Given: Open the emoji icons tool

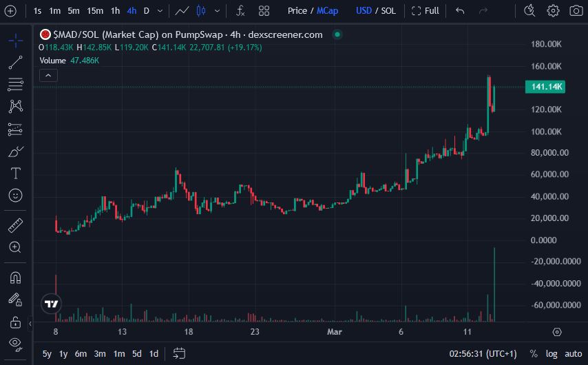Looking at the screenshot, I should [15, 196].
